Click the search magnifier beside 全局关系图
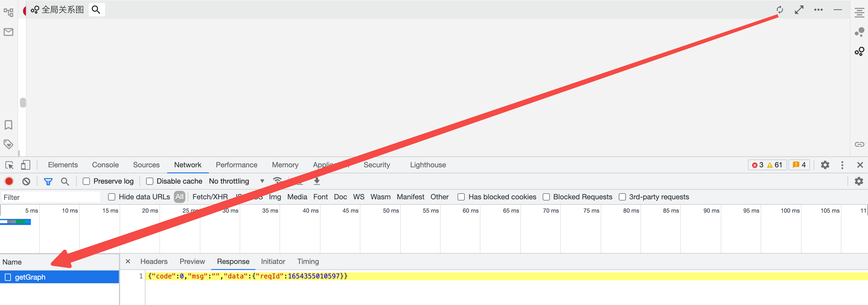 (x=96, y=10)
